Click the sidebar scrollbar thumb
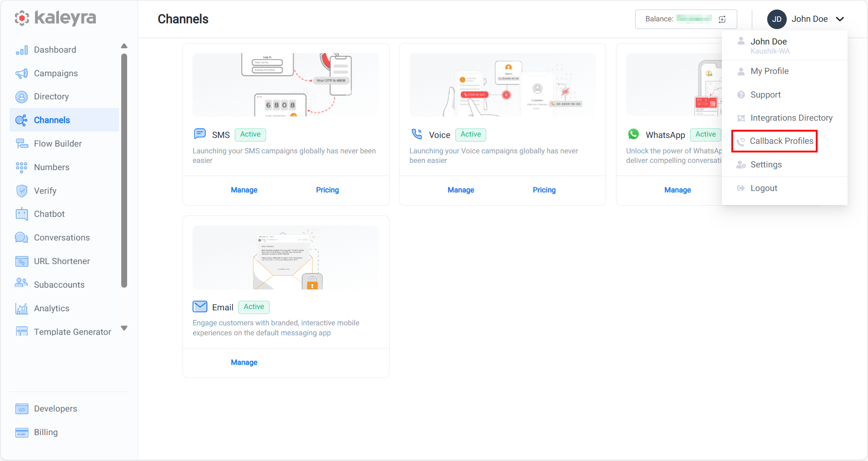Screen dimensions: 868x461 click(124, 171)
